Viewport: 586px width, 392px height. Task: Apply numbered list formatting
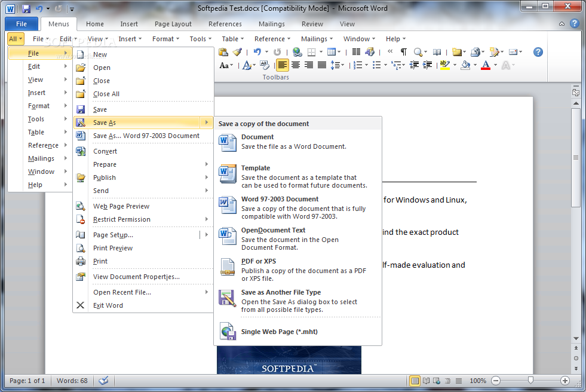click(358, 65)
